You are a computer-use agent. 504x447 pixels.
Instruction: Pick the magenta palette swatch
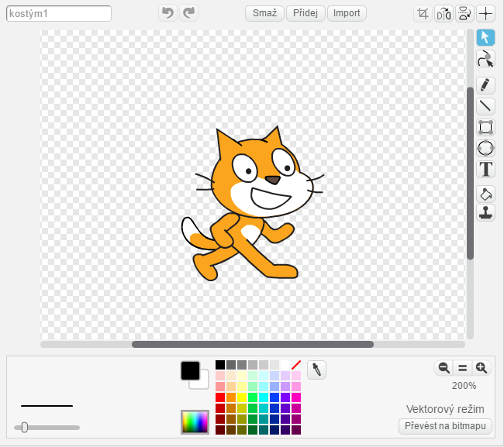tap(296, 397)
